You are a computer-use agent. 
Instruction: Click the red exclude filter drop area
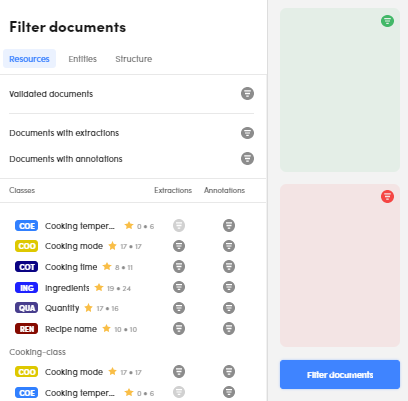point(340,265)
